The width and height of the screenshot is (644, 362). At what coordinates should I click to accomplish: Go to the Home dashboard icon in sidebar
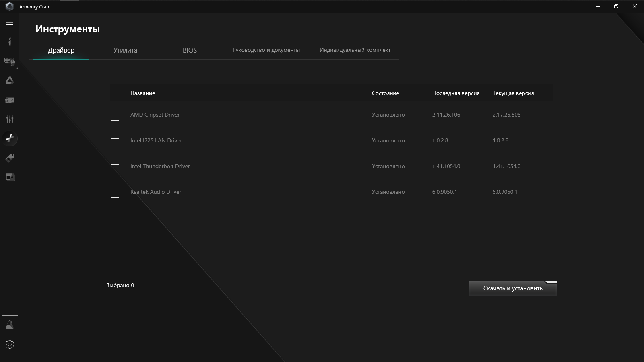tap(10, 42)
